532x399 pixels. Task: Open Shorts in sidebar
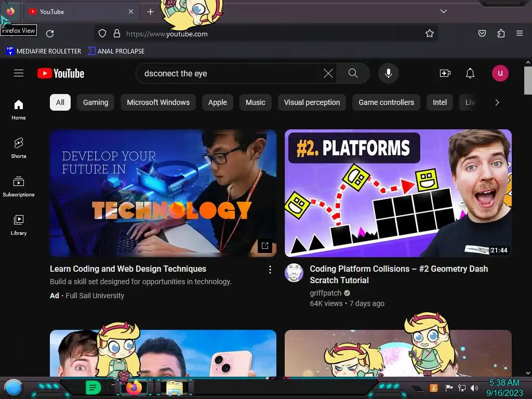pos(19,148)
